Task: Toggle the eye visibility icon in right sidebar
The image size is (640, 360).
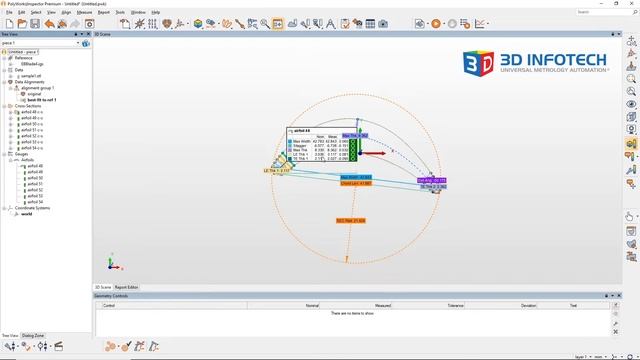Action: (x=631, y=104)
